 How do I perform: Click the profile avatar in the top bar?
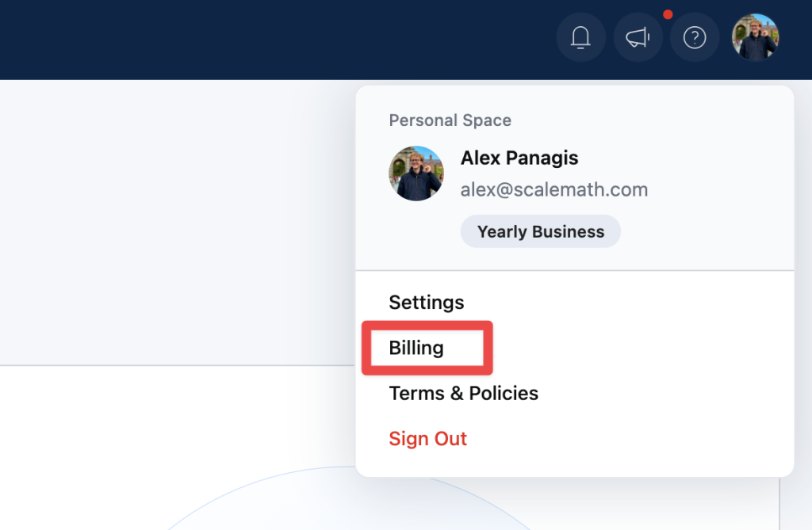pyautogui.click(x=755, y=37)
